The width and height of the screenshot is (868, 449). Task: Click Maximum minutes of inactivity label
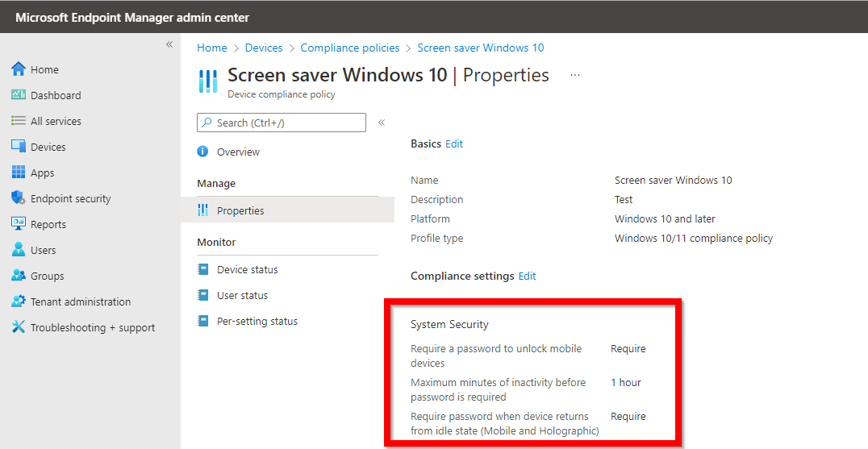pos(499,389)
